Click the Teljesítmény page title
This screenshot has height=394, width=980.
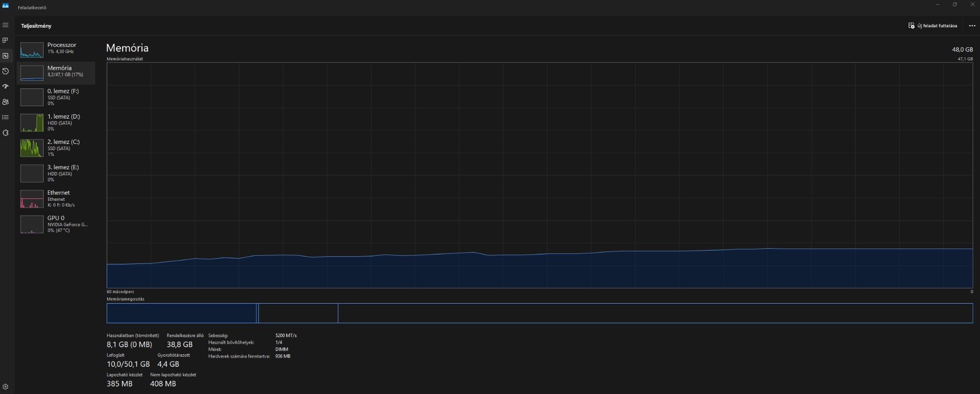pos(36,26)
